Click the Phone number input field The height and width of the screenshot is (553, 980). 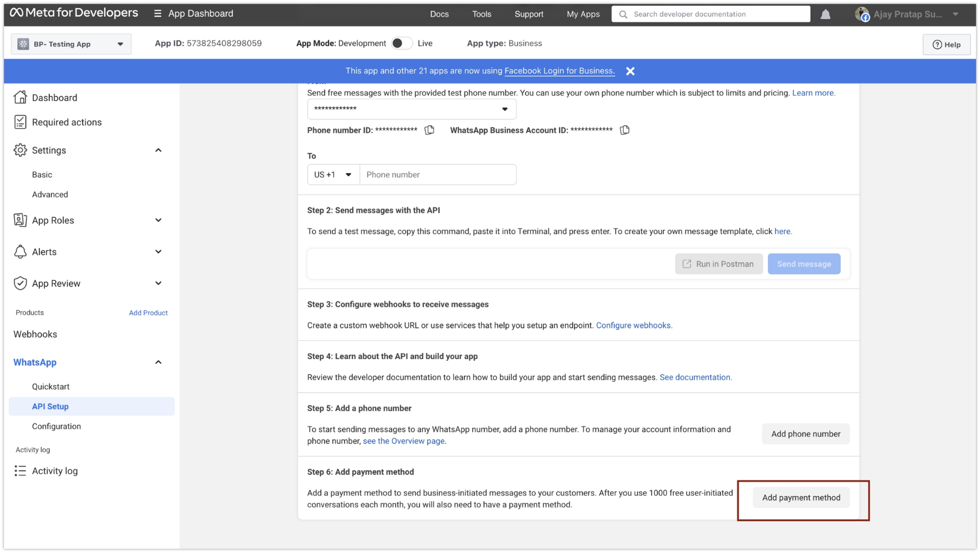pos(438,174)
